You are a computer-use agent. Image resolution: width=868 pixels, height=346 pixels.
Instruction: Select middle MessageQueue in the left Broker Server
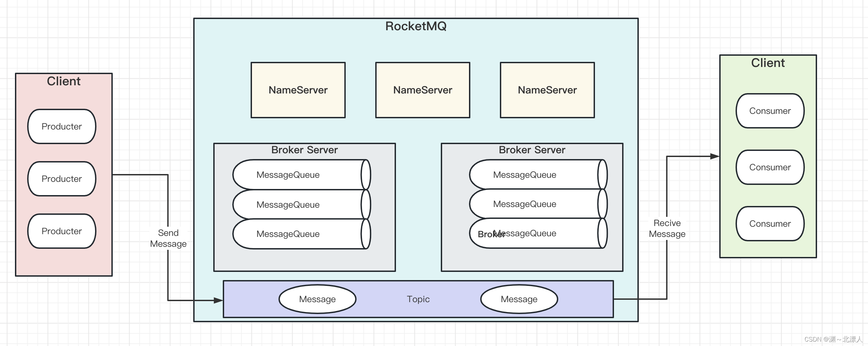302,204
